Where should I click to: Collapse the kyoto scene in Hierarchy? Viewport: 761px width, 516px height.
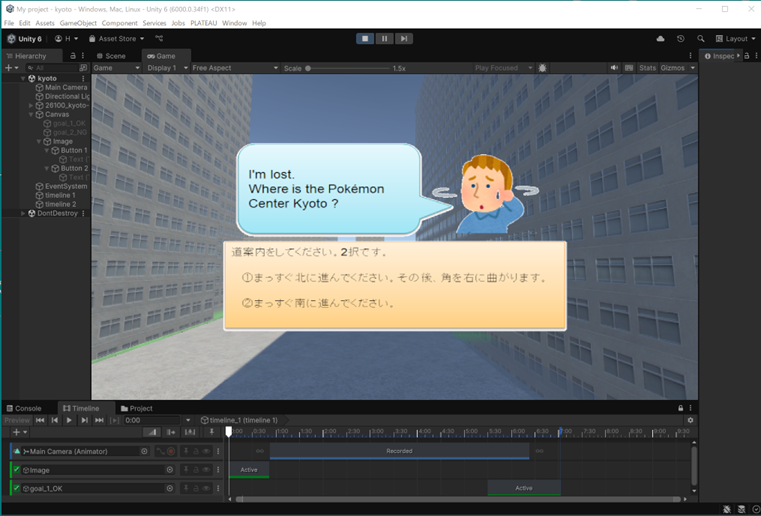pyautogui.click(x=23, y=78)
